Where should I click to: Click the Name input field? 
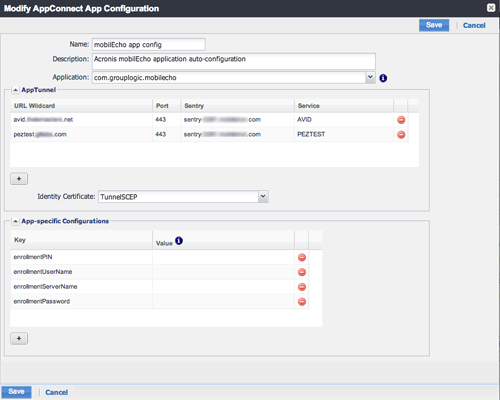pyautogui.click(x=149, y=45)
